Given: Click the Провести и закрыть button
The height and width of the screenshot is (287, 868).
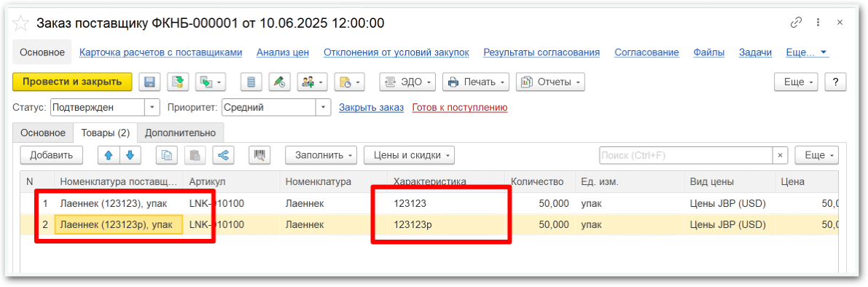Looking at the screenshot, I should pos(72,82).
